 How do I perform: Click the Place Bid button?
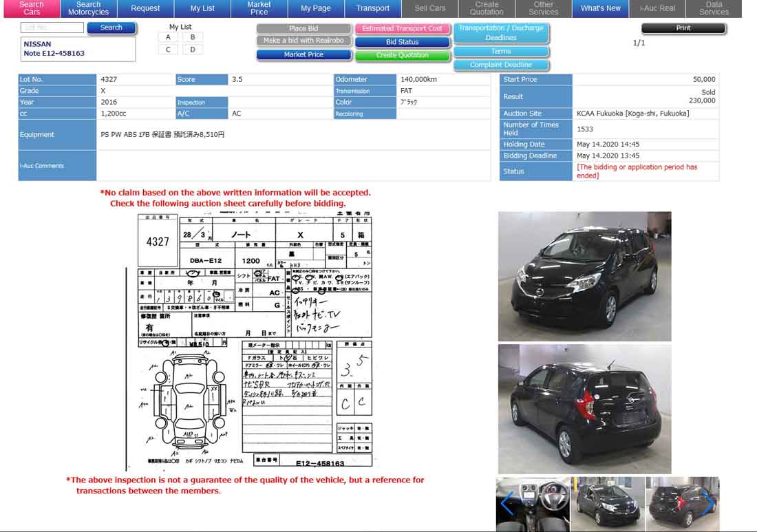pyautogui.click(x=303, y=28)
